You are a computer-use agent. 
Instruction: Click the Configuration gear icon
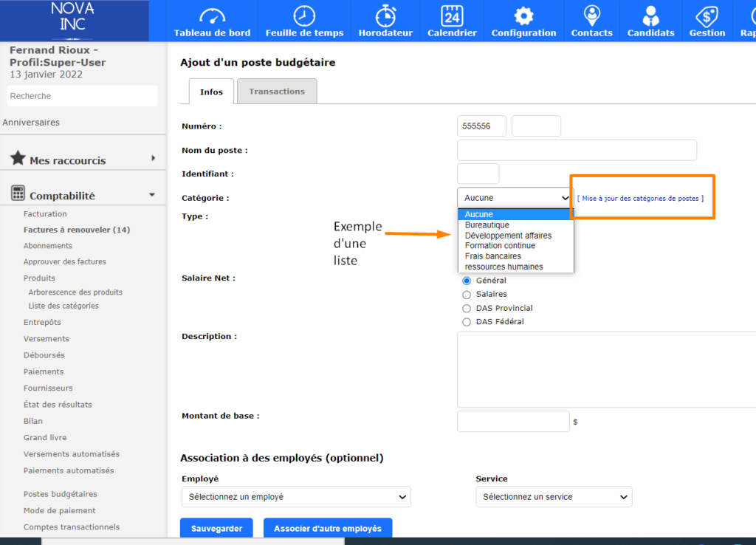click(523, 16)
